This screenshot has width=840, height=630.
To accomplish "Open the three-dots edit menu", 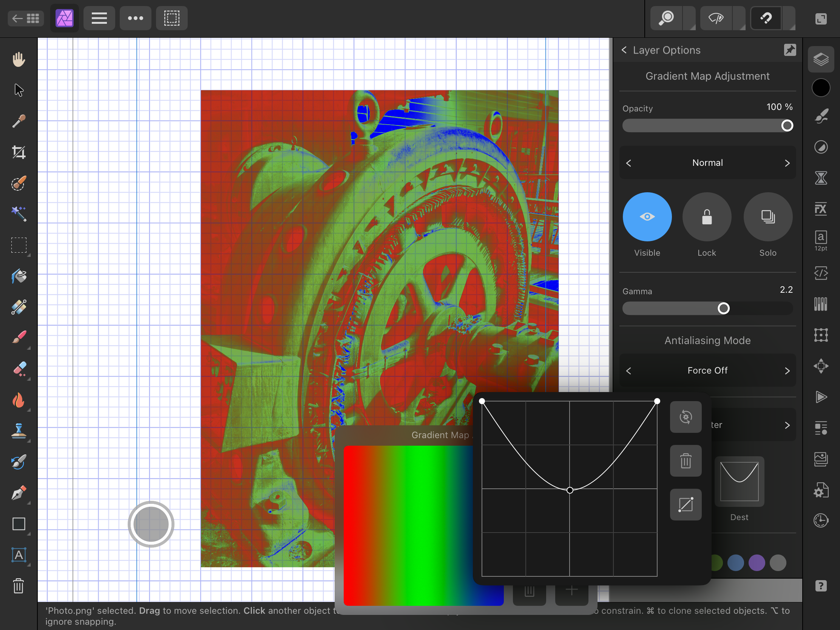I will (x=135, y=18).
